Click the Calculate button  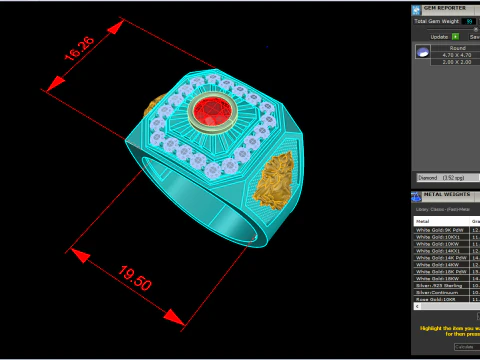point(467,347)
